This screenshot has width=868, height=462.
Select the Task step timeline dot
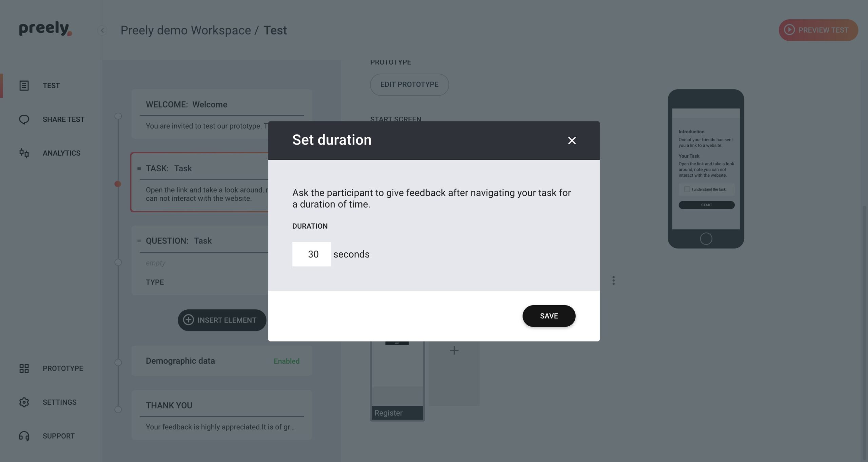coord(118,184)
